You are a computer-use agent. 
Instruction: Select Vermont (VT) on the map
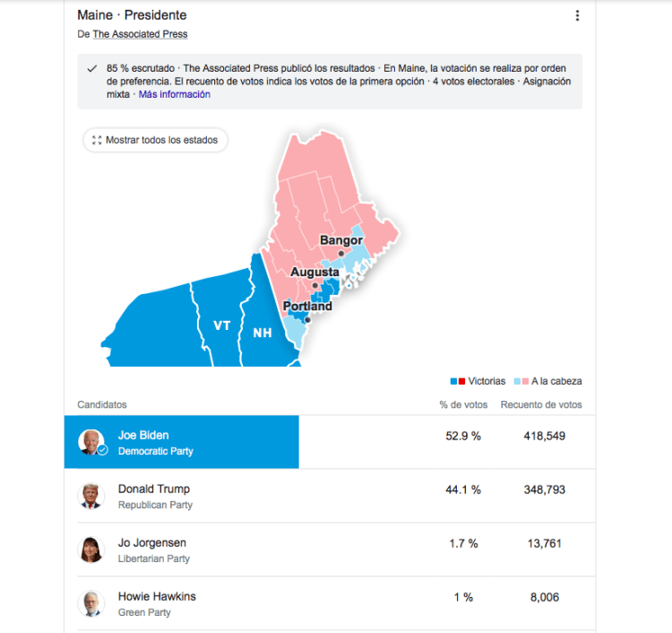click(x=221, y=325)
